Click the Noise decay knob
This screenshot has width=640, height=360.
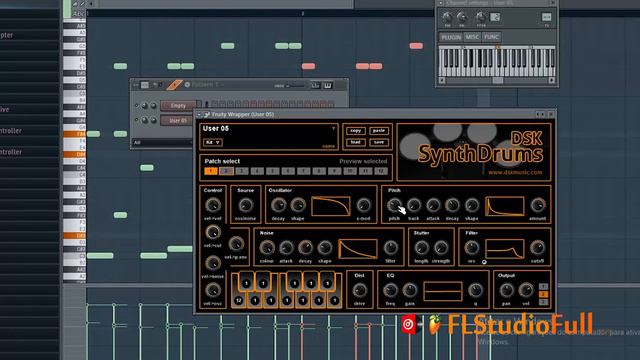click(x=305, y=247)
